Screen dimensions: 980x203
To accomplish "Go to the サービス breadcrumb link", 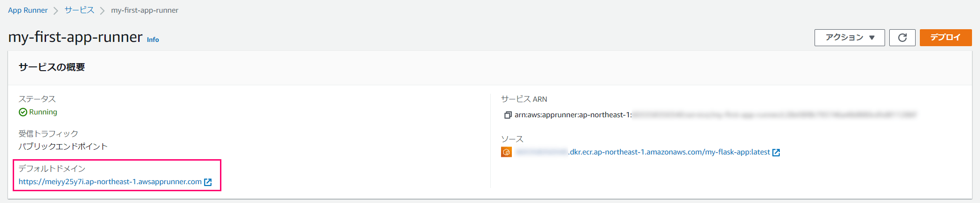I will pyautogui.click(x=79, y=10).
